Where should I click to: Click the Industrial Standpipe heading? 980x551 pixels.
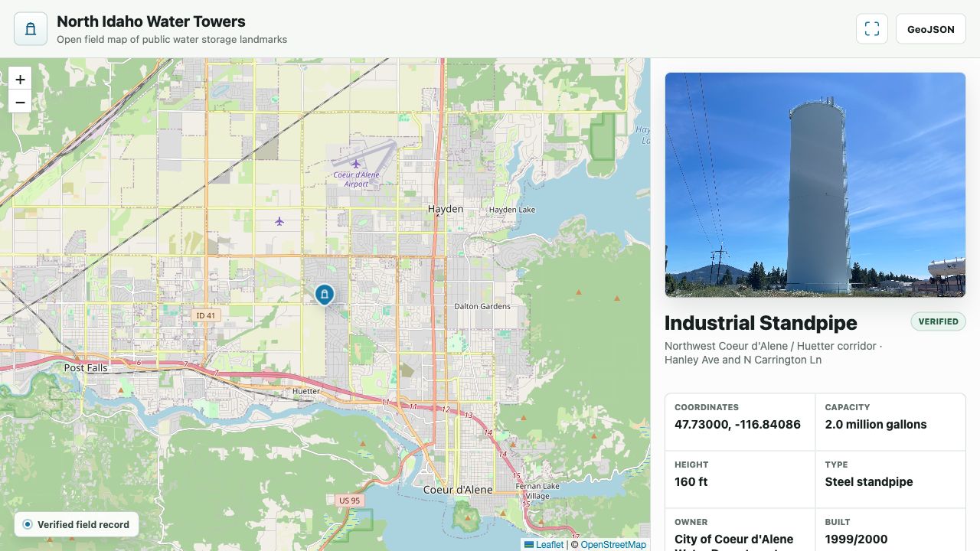[x=761, y=323]
